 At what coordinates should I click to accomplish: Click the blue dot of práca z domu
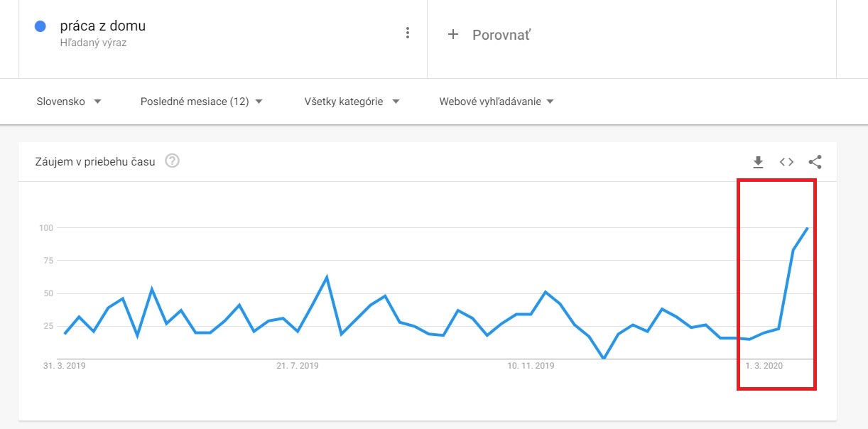[40, 27]
